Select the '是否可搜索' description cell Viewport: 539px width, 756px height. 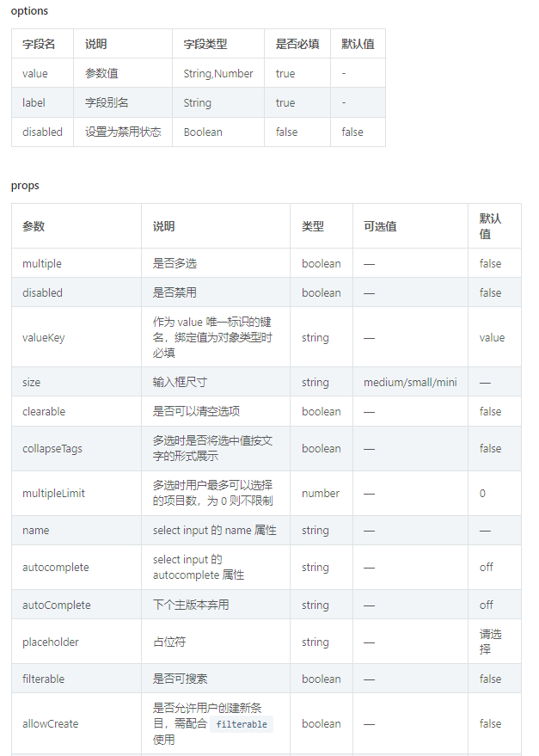click(216, 679)
